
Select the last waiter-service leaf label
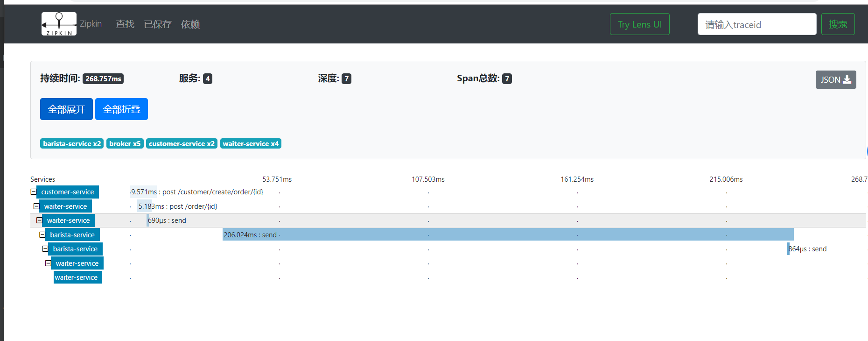click(77, 277)
